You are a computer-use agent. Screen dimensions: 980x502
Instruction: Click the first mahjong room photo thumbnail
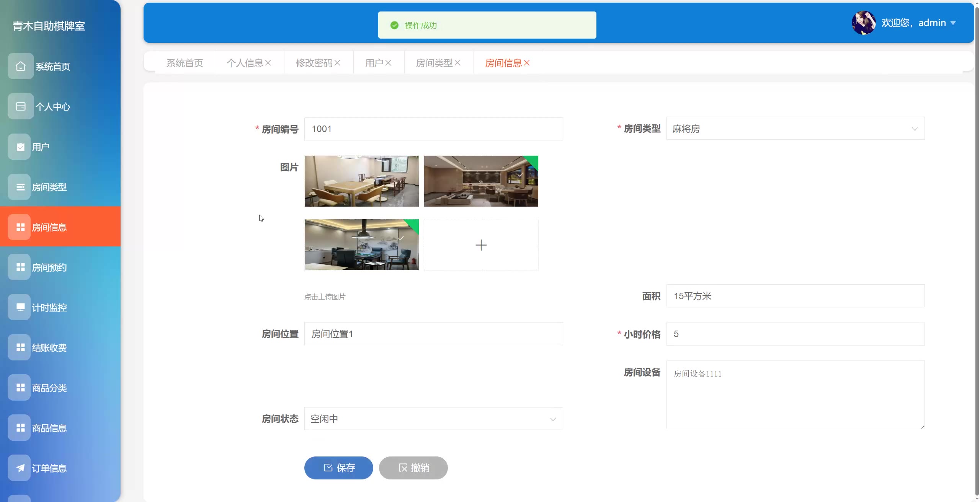point(361,181)
